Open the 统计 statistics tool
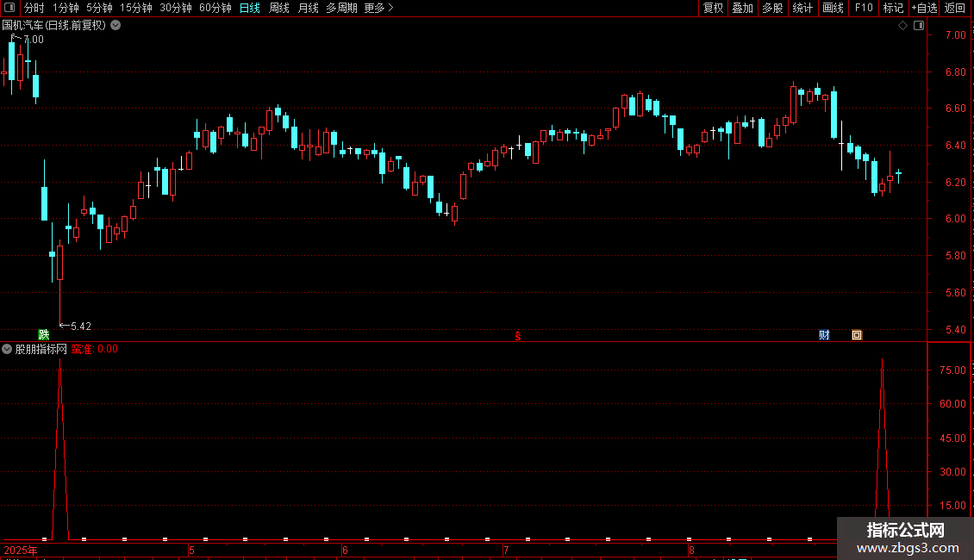The height and width of the screenshot is (560, 974). [x=802, y=8]
